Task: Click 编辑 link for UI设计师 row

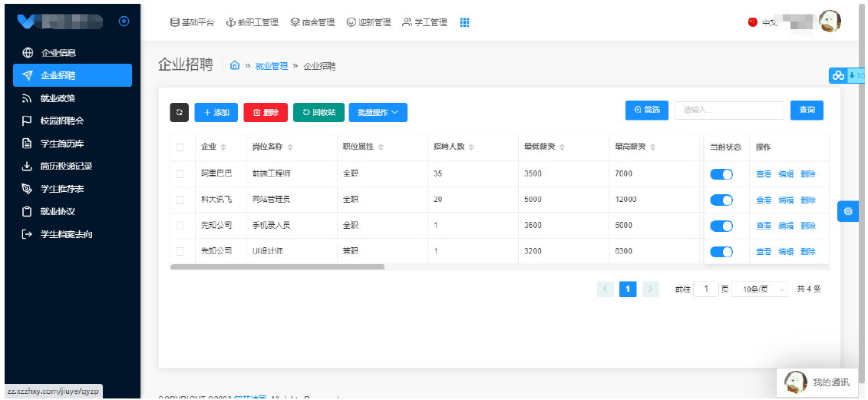Action: click(x=786, y=252)
